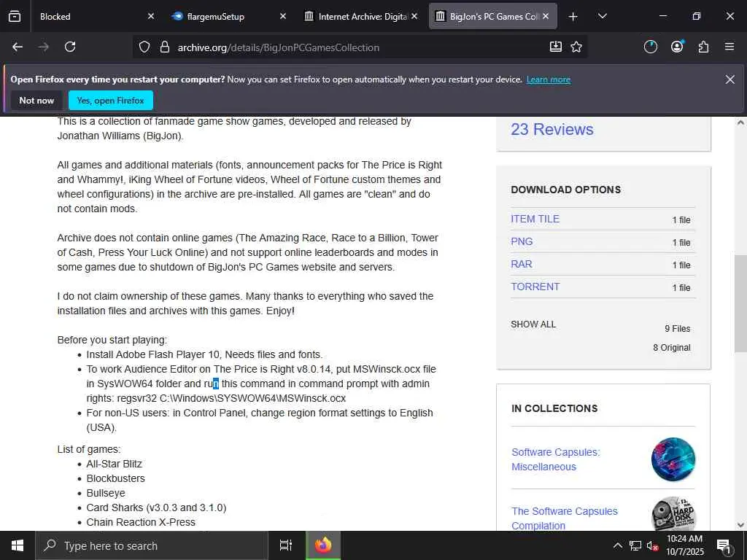Click the highlighted letter in "run"
The width and height of the screenshot is (747, 560).
216,384
